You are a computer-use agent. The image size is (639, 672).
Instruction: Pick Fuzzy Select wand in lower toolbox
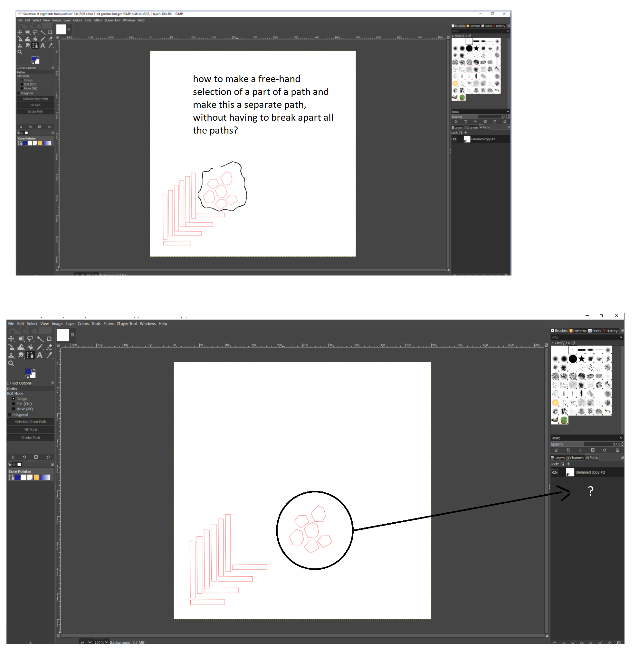(x=40, y=339)
